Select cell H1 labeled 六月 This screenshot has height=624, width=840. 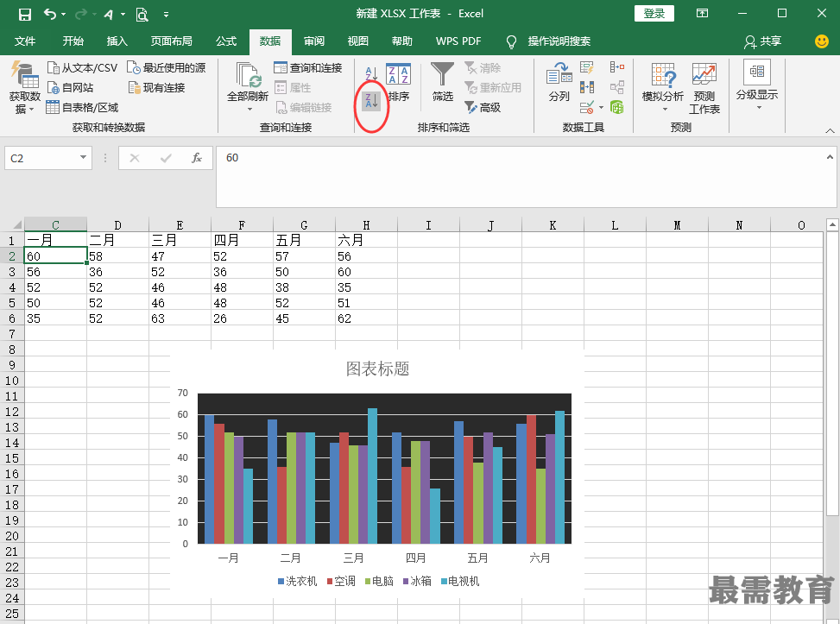pos(366,241)
